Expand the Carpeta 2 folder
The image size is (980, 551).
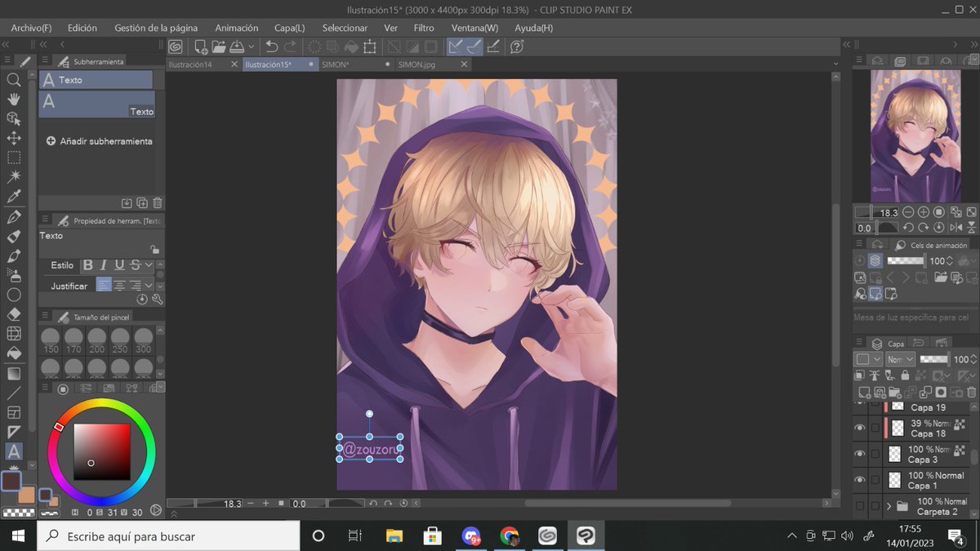889,506
